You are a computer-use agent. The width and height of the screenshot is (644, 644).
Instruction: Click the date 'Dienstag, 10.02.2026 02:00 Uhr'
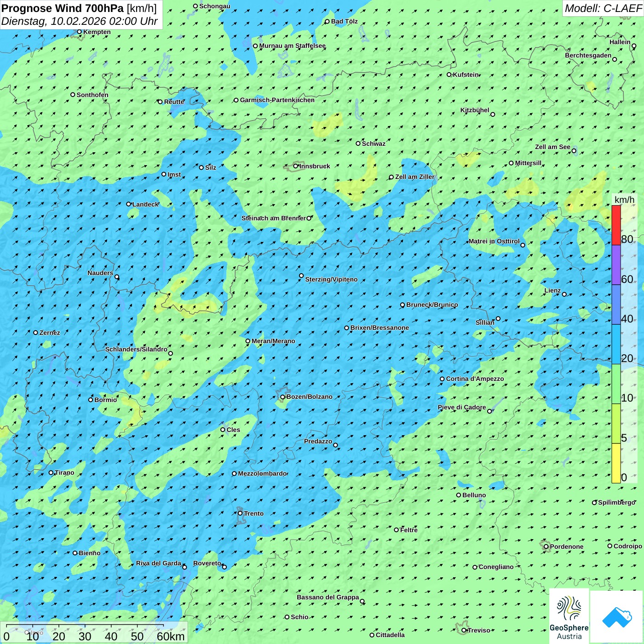click(x=80, y=21)
